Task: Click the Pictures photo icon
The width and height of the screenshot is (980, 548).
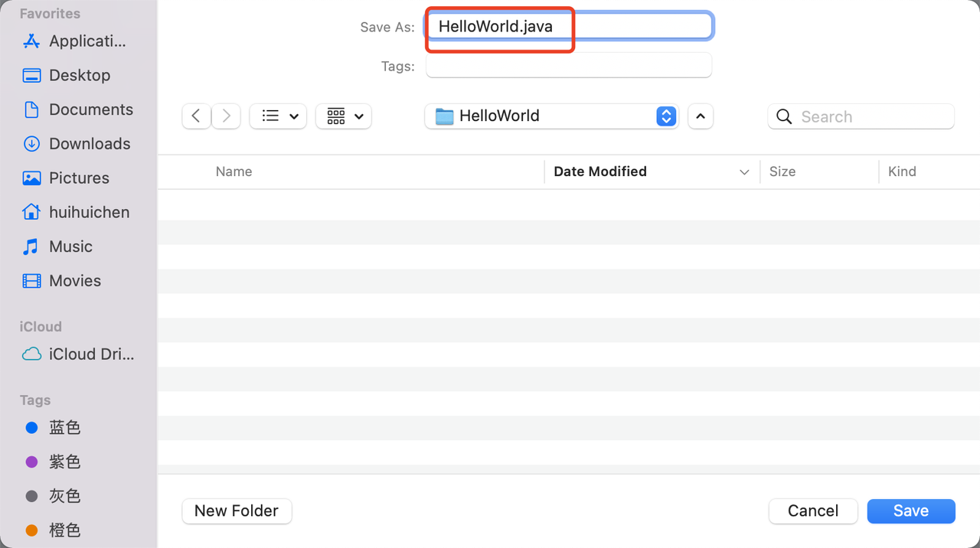Action: (31, 178)
